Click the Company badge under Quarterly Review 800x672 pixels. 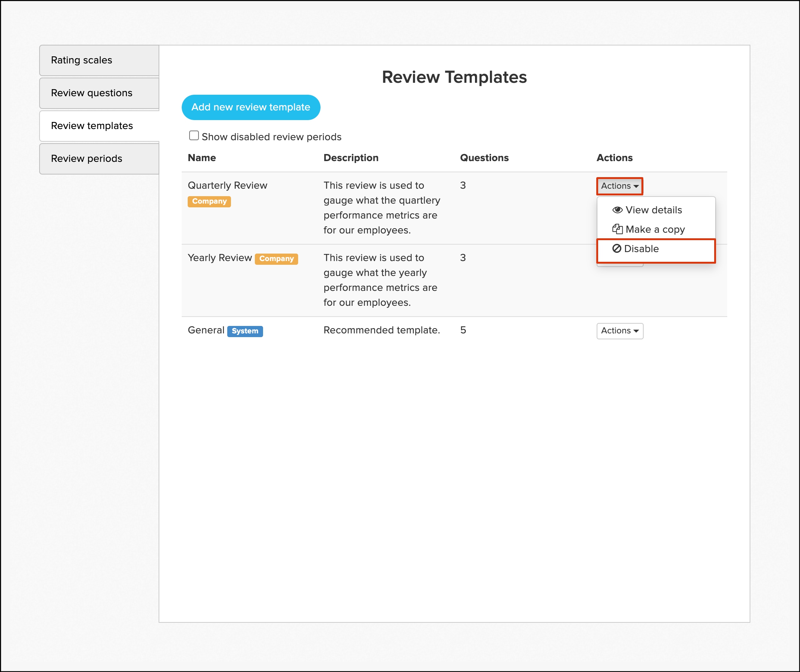(209, 201)
